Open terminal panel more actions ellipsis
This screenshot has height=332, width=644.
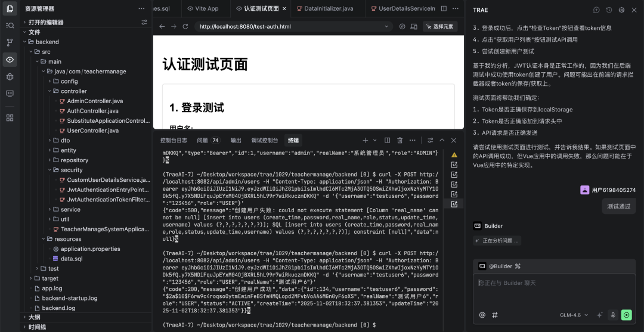(413, 140)
